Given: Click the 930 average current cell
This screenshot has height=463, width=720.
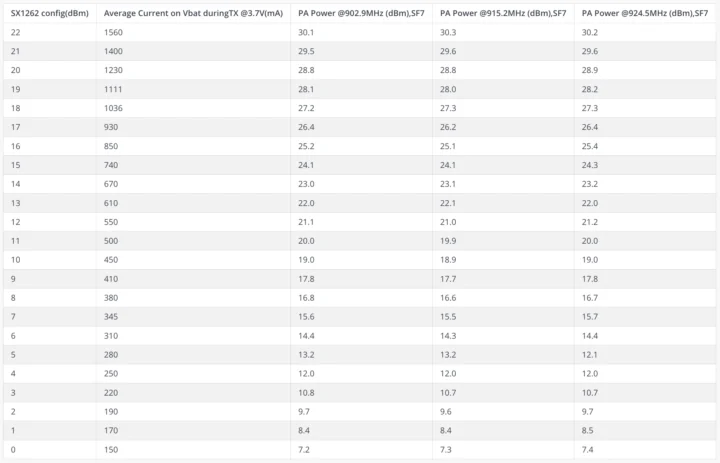Looking at the screenshot, I should click(x=111, y=127).
